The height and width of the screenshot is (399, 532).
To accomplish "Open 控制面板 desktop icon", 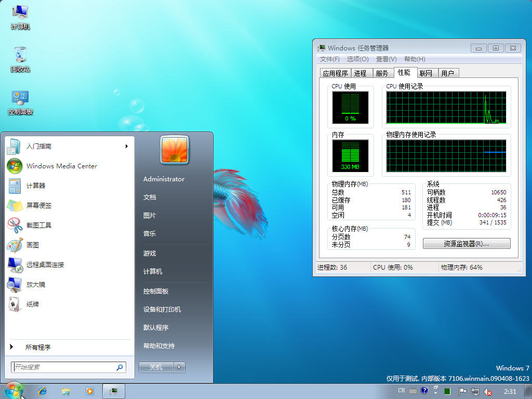I will (x=20, y=102).
